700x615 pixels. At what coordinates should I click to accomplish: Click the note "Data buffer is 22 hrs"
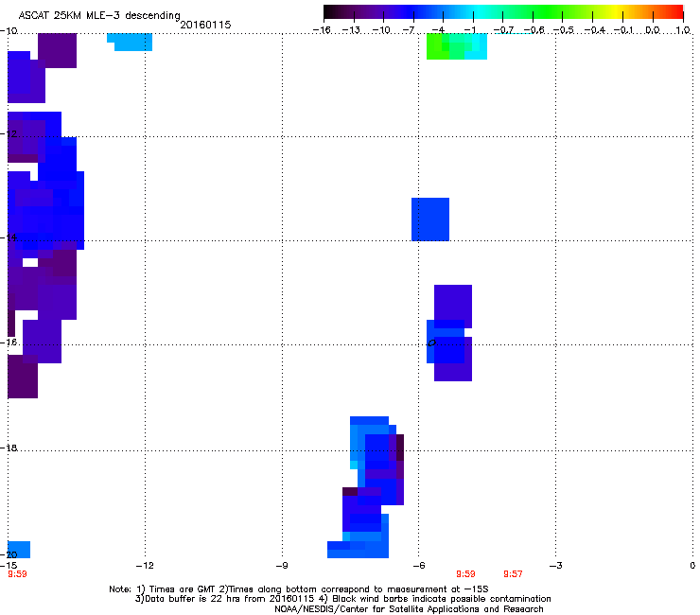click(x=192, y=599)
